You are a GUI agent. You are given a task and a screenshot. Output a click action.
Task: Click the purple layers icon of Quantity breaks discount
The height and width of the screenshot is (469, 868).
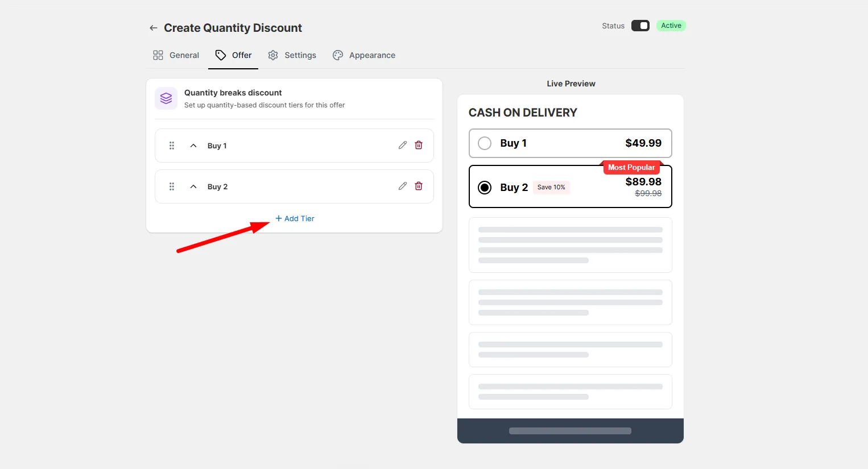[x=166, y=98]
